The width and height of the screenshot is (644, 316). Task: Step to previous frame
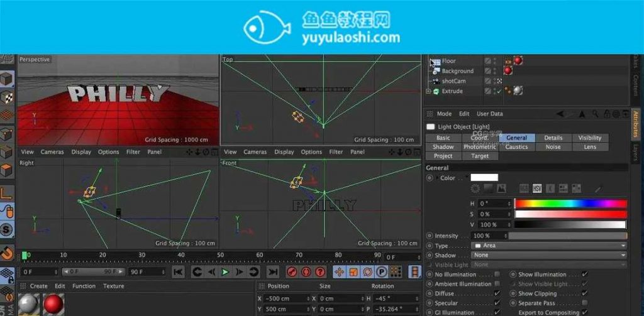pos(211,272)
